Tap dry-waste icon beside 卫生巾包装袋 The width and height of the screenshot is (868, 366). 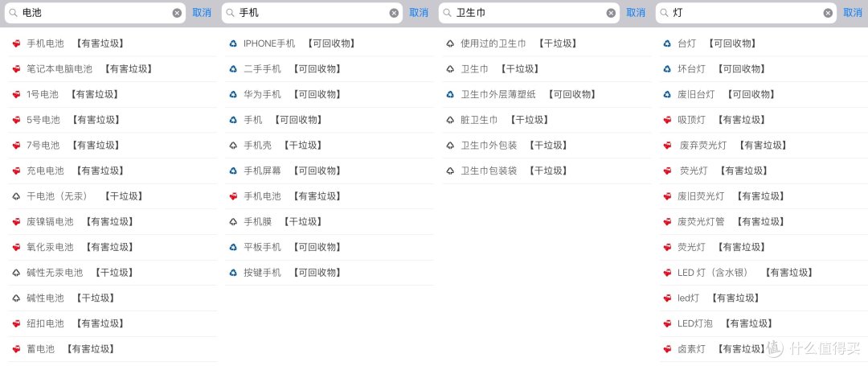pyautogui.click(x=450, y=171)
